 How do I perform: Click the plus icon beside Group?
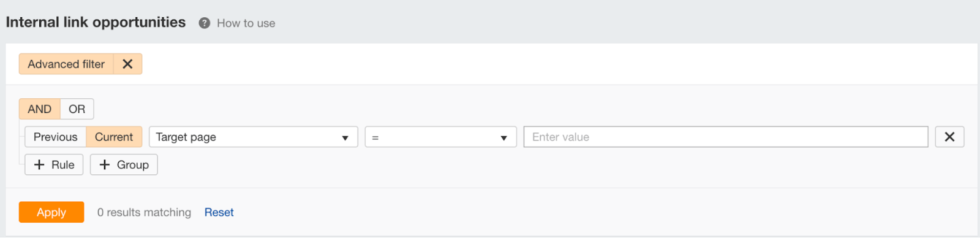(105, 164)
